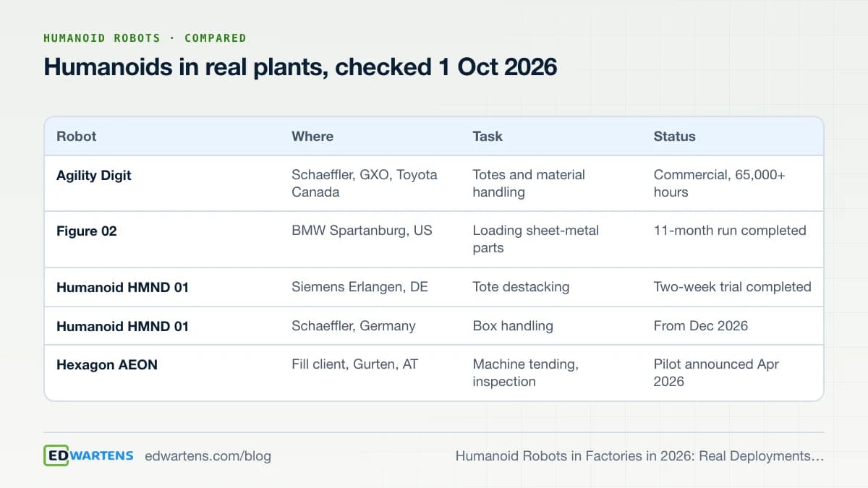Image resolution: width=868 pixels, height=488 pixels.
Task: Click 'Pilot announced Apr 2026' status
Action: click(x=716, y=373)
